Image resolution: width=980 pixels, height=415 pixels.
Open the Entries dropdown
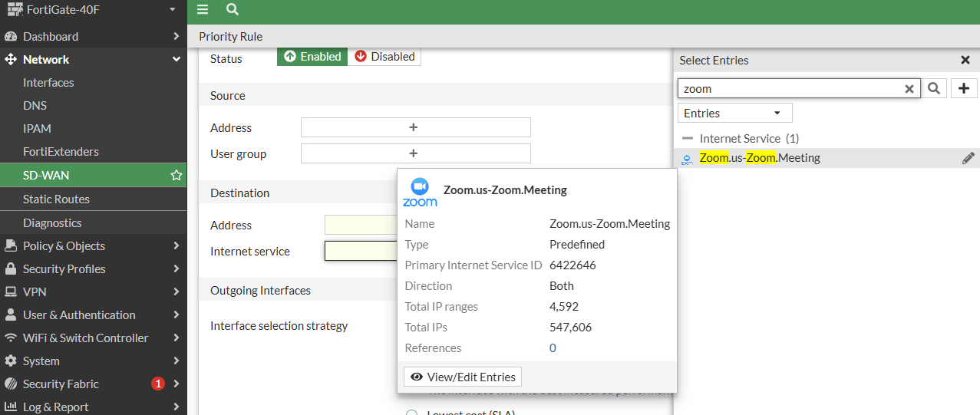click(734, 113)
